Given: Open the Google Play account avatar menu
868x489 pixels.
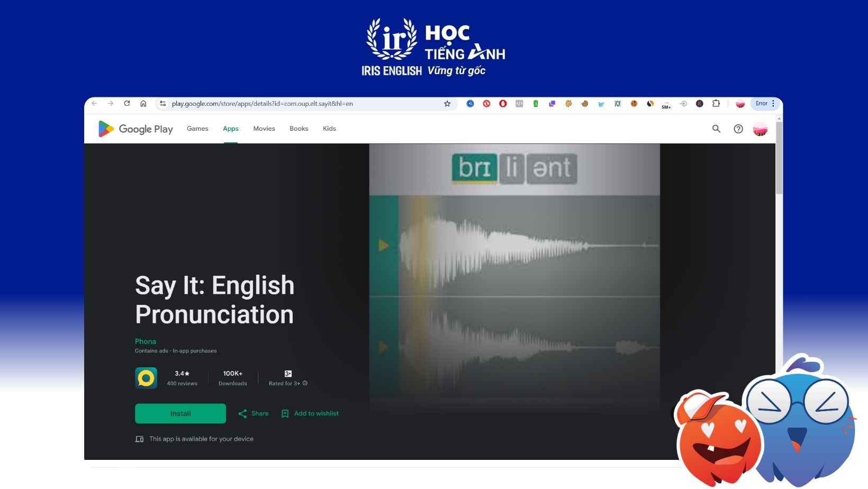Looking at the screenshot, I should click(760, 129).
